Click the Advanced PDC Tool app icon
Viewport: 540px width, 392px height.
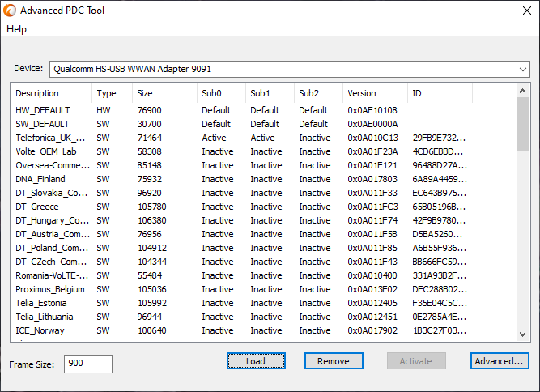[10, 11]
